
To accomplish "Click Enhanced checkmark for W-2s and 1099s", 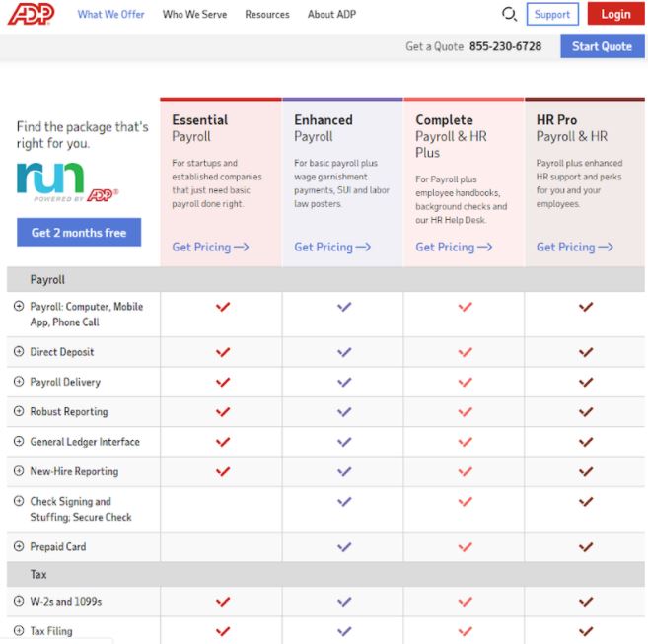I will tap(344, 602).
